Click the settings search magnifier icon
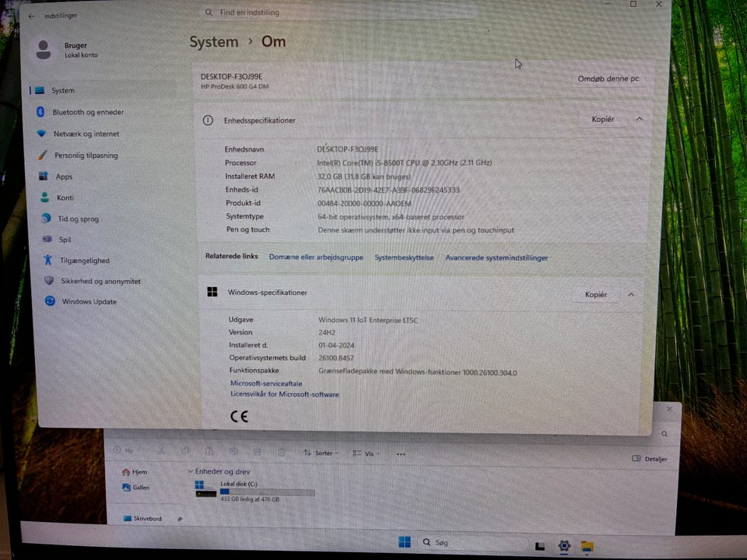This screenshot has height=560, width=747. pyautogui.click(x=209, y=12)
